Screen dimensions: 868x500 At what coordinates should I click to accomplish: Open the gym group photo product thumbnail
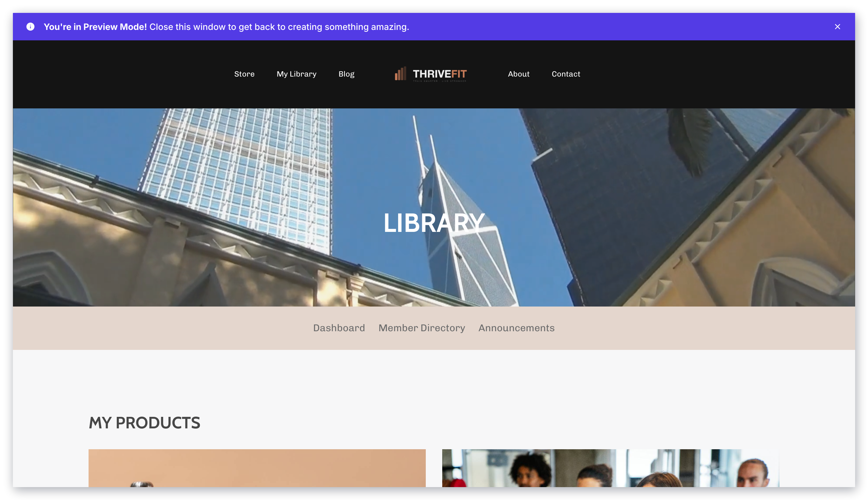coord(610,468)
